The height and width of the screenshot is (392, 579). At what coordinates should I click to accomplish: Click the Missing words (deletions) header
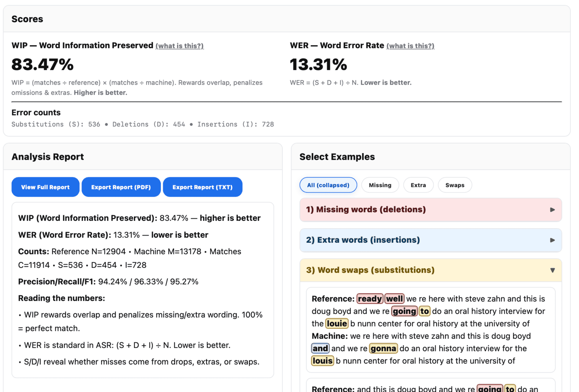(x=366, y=210)
